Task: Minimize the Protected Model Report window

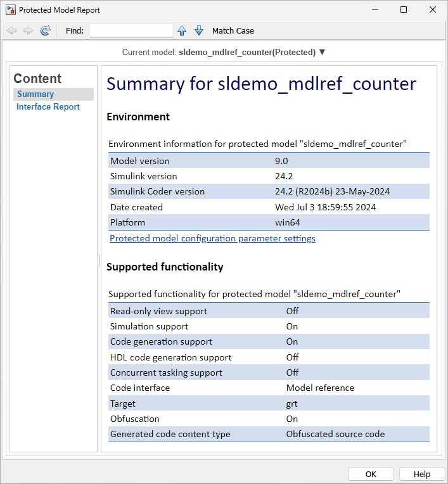Action: tap(375, 10)
